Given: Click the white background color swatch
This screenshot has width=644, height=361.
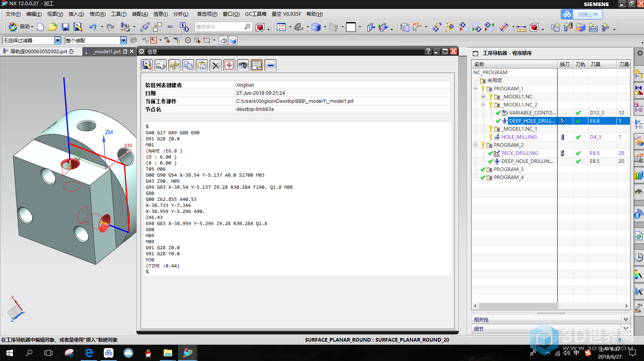Looking at the screenshot, I should click(x=351, y=27).
